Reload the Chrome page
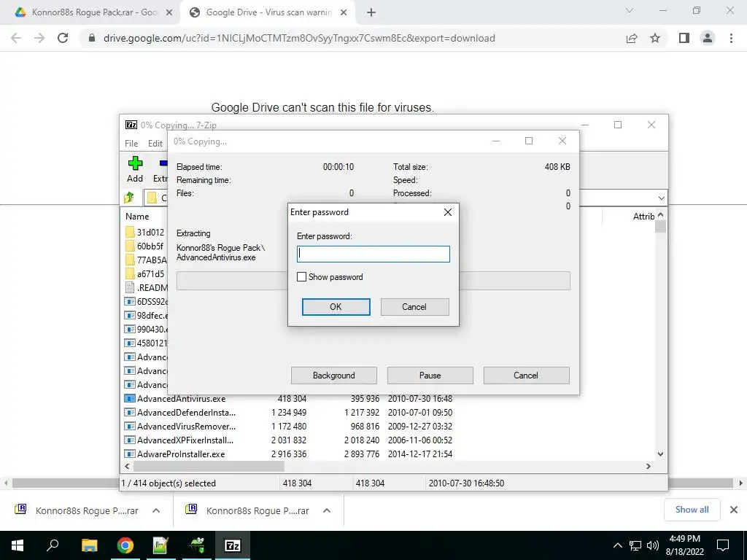The image size is (747, 560). pyautogui.click(x=63, y=38)
